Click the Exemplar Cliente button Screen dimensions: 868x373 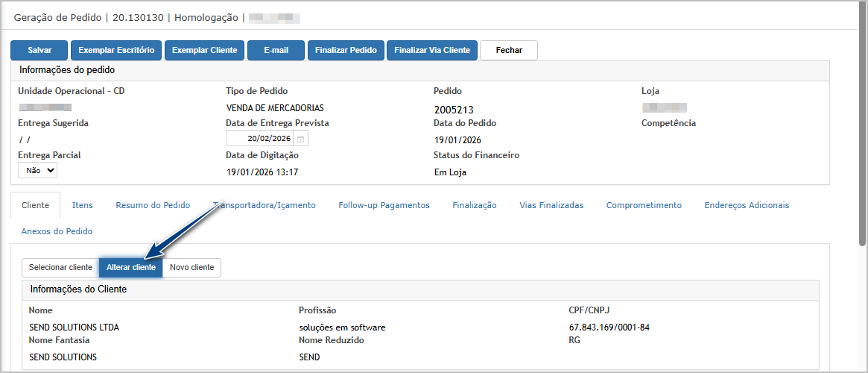tap(204, 50)
